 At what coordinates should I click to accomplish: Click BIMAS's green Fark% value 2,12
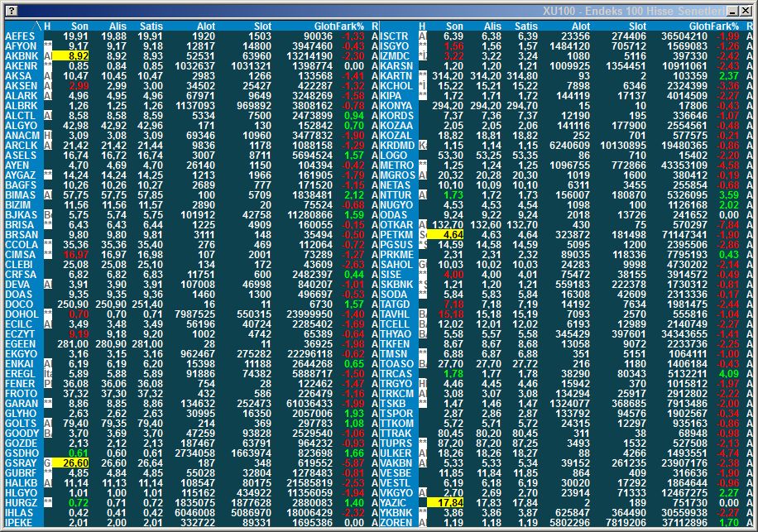tap(354, 194)
